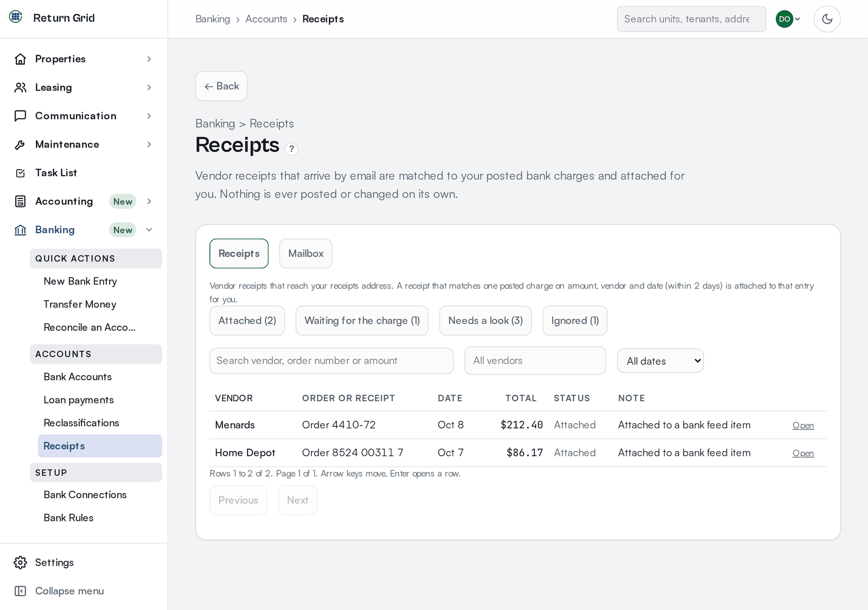Click the Maintenance wrench icon

tap(20, 144)
